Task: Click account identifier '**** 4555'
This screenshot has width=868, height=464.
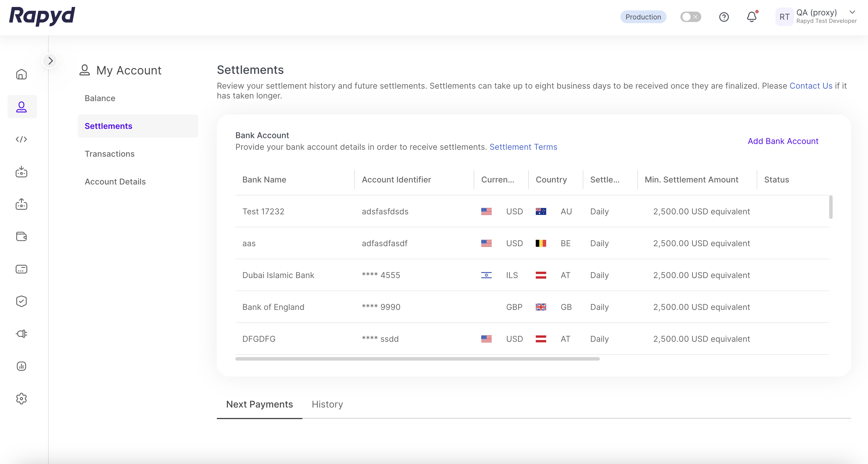Action: click(x=381, y=275)
